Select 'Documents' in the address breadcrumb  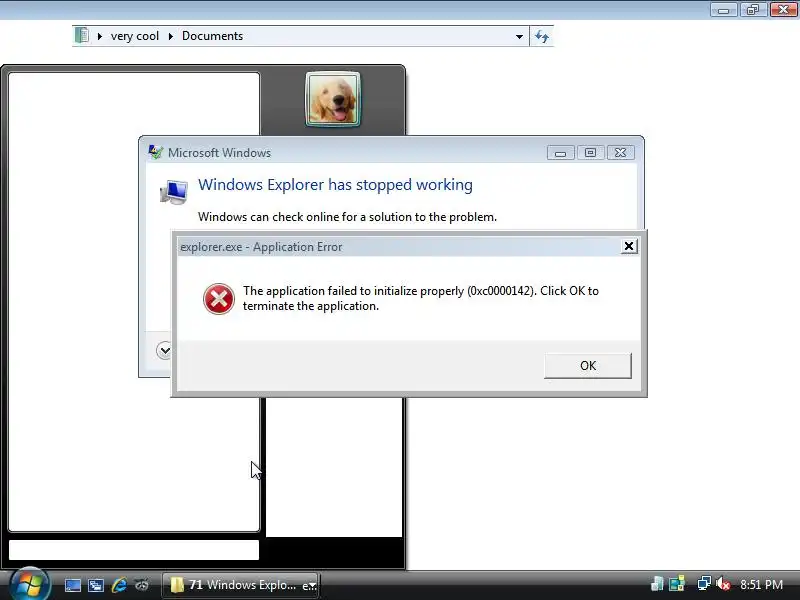click(212, 36)
